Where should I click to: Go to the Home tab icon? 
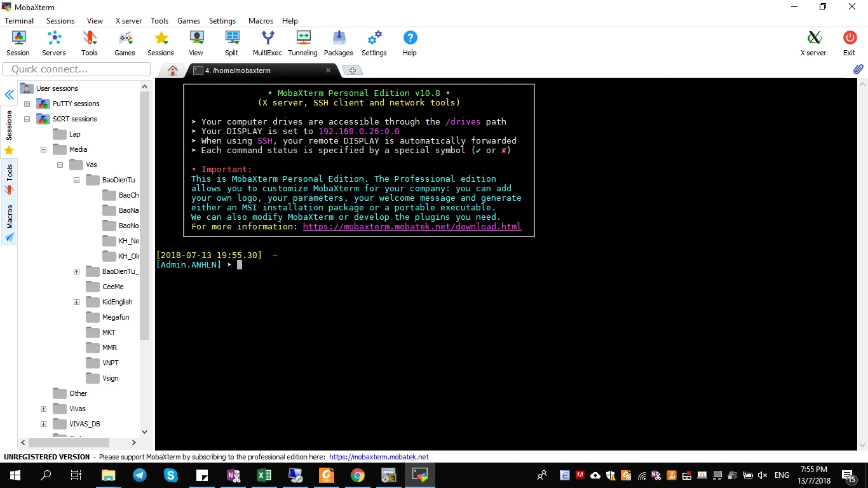coord(172,71)
